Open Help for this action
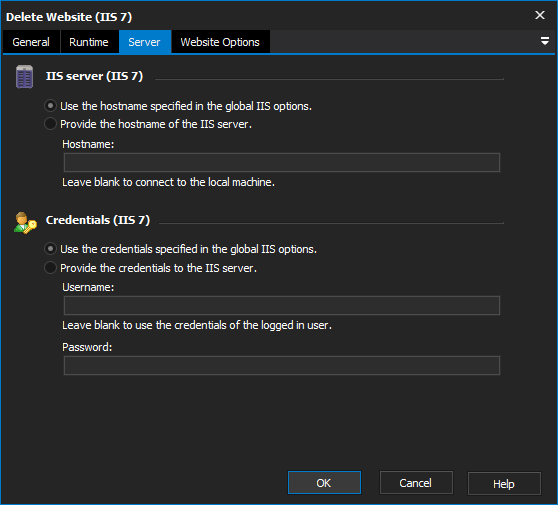Viewport: 558px width, 505px height. (504, 483)
